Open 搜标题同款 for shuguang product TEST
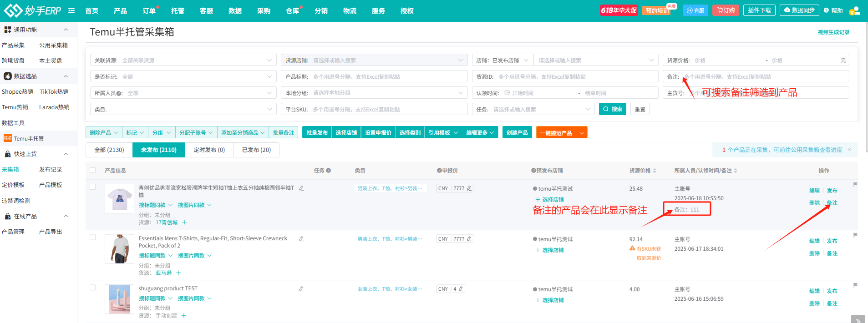This screenshot has height=323, width=868. coord(156,298)
